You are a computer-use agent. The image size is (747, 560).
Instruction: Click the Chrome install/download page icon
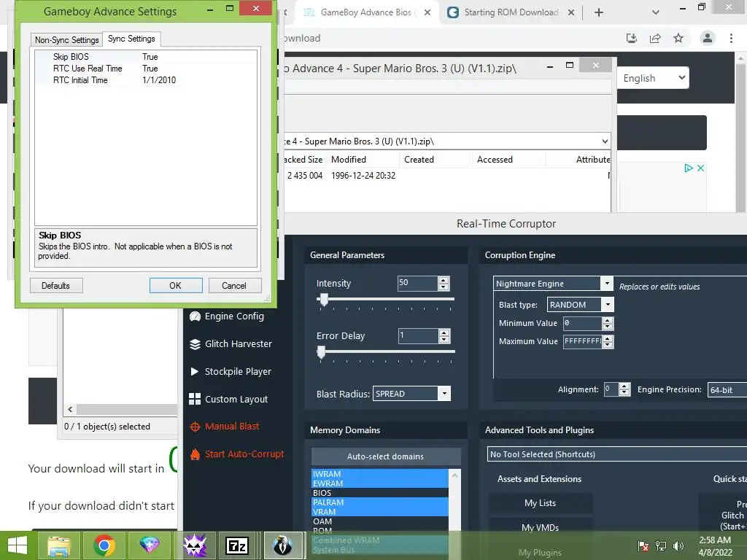(632, 38)
